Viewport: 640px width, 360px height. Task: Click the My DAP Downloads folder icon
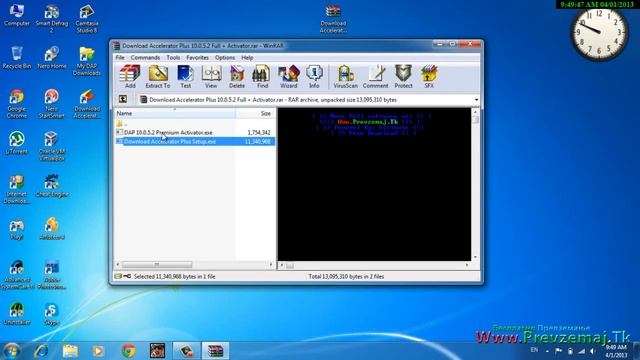tap(87, 61)
